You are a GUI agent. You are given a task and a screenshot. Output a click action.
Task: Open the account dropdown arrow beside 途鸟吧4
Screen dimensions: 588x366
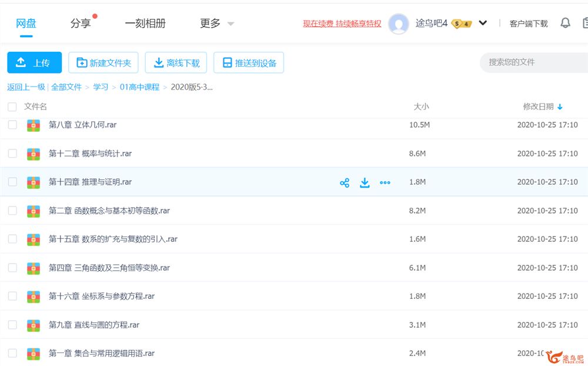point(483,24)
